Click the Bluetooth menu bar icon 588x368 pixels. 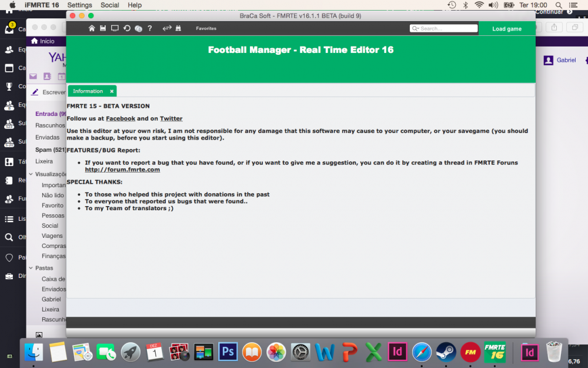coord(465,5)
